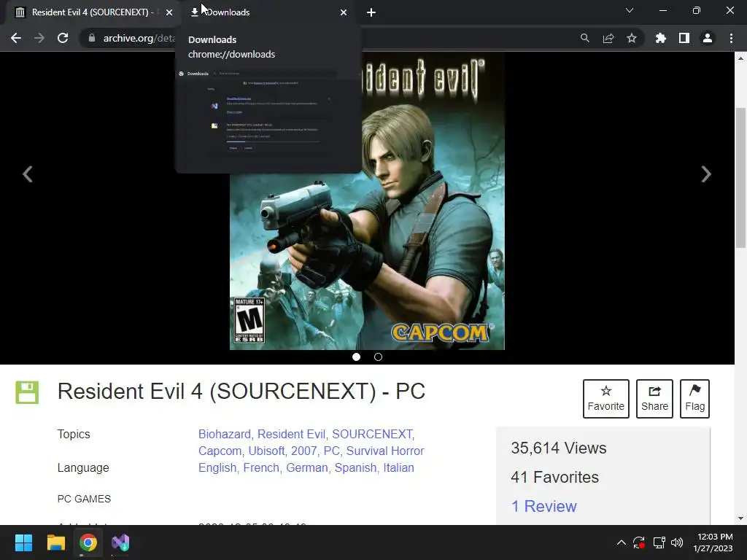Click the Share button for this item
The width and height of the screenshot is (747, 560).
(654, 399)
